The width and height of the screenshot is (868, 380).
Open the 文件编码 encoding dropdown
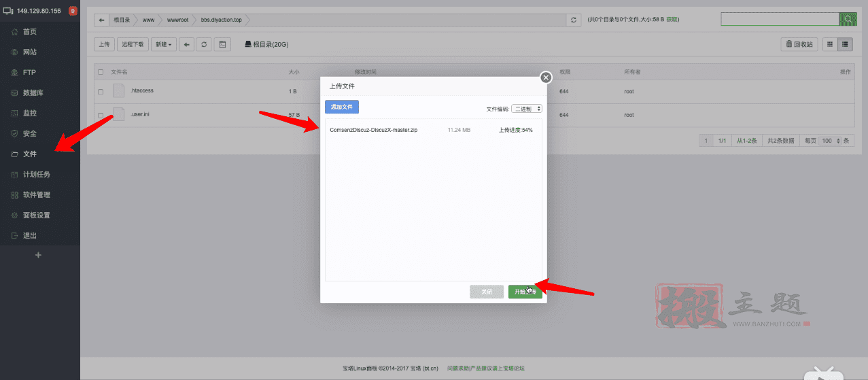pos(527,108)
